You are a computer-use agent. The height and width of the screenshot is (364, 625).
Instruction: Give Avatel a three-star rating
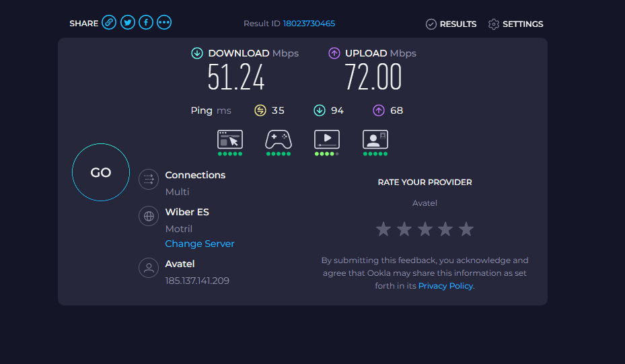[425, 229]
